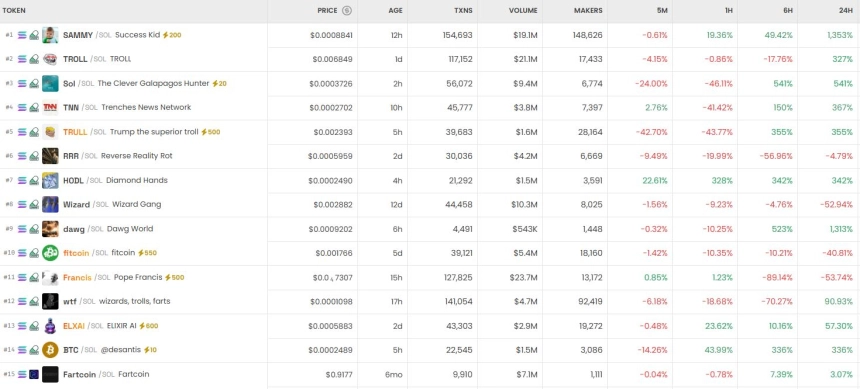The image size is (860, 389).
Task: Select the TNN red logo icon
Action: click(x=50, y=108)
